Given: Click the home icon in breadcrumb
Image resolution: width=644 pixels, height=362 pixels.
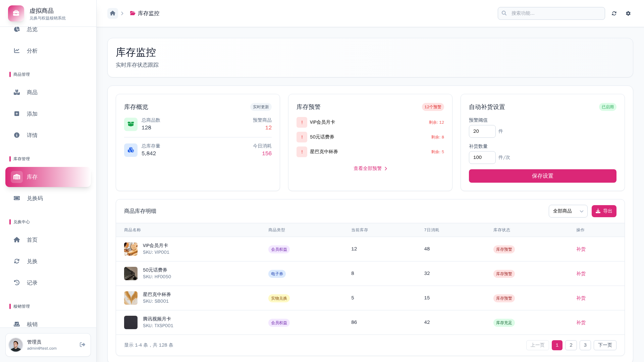Looking at the screenshot, I should [x=113, y=13].
